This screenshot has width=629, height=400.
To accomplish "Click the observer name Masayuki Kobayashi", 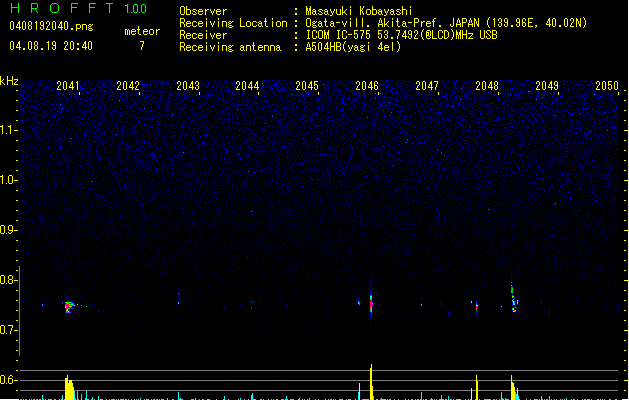I will 359,11.
